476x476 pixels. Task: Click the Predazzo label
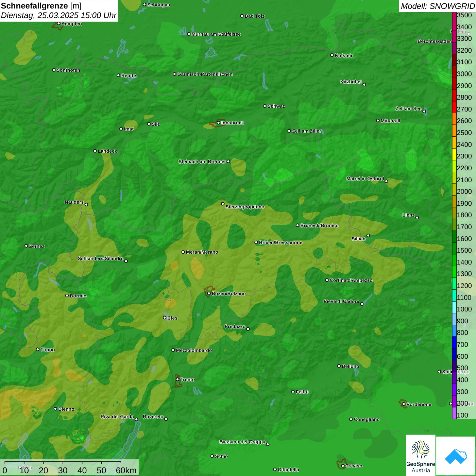click(235, 326)
